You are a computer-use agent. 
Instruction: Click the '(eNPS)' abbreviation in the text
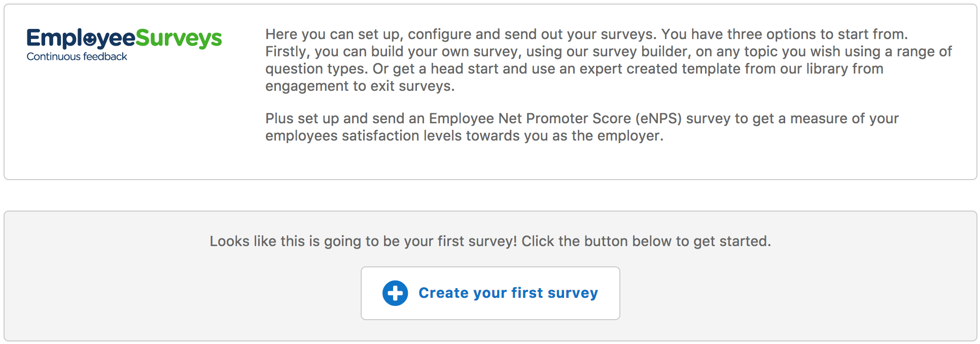[x=658, y=118]
